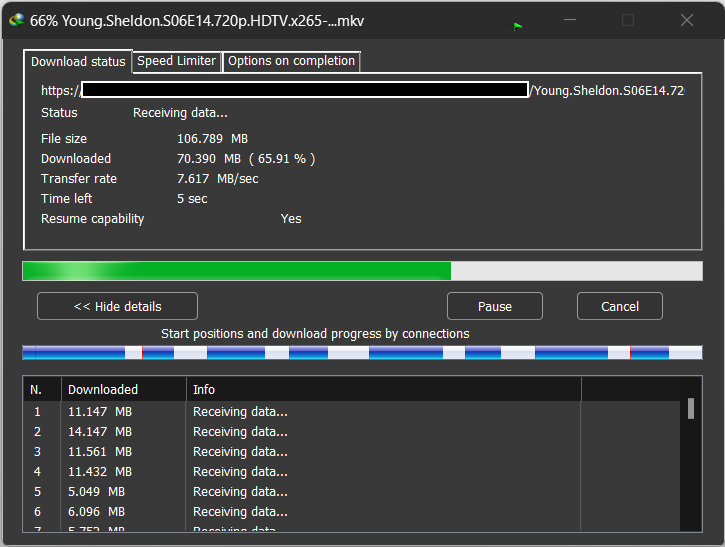The image size is (725, 547).
Task: Click the download URL text field
Action: click(x=362, y=90)
